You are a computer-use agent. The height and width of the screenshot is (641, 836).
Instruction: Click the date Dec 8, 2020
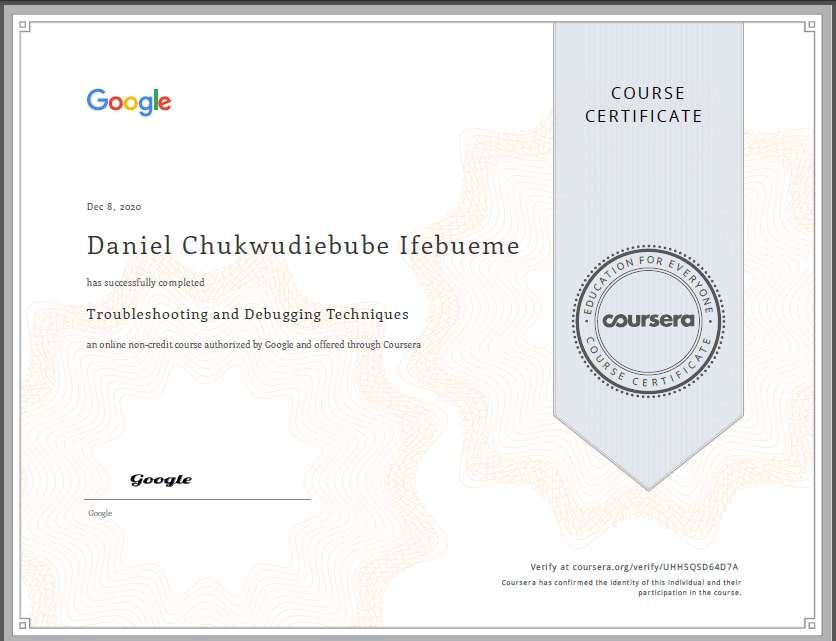114,207
